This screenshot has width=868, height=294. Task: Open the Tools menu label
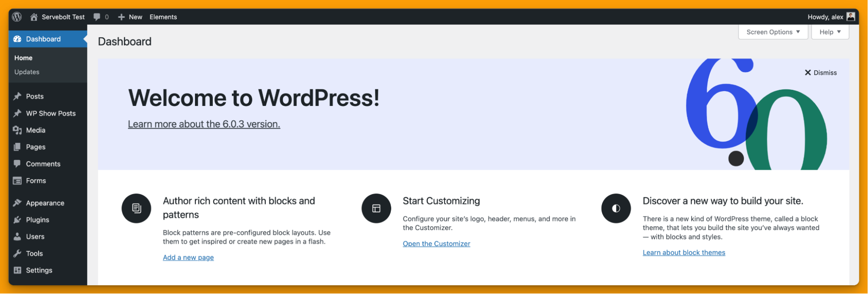click(x=34, y=254)
